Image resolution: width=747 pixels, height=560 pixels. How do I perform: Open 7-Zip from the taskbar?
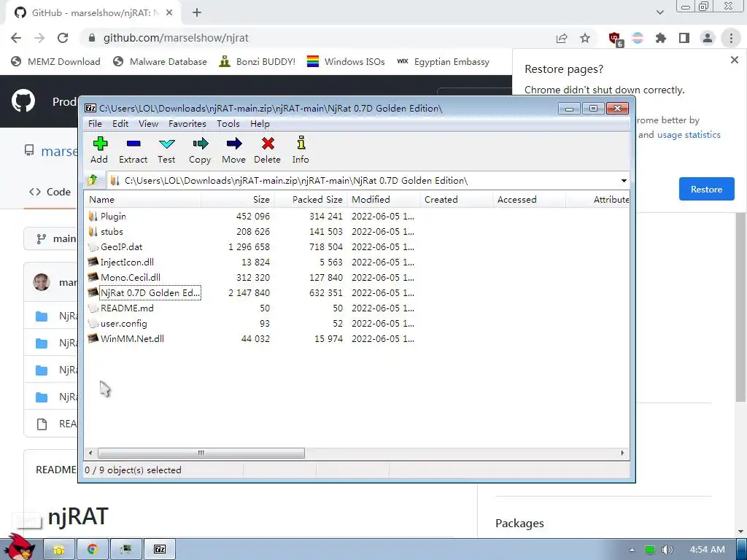(x=160, y=550)
